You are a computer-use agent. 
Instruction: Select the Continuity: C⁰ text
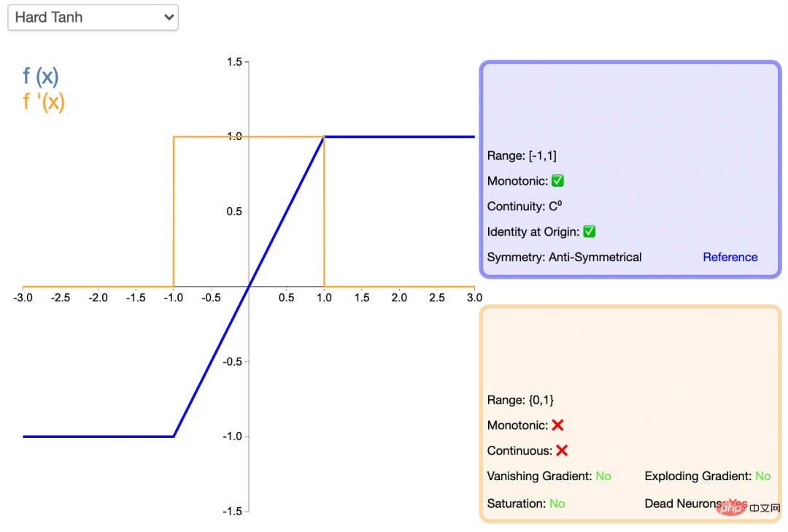click(524, 207)
